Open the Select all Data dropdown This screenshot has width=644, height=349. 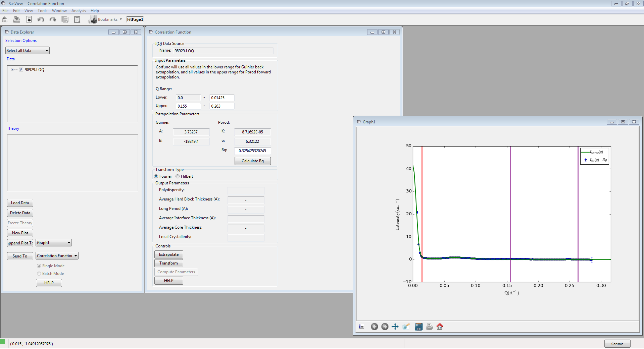pos(47,50)
